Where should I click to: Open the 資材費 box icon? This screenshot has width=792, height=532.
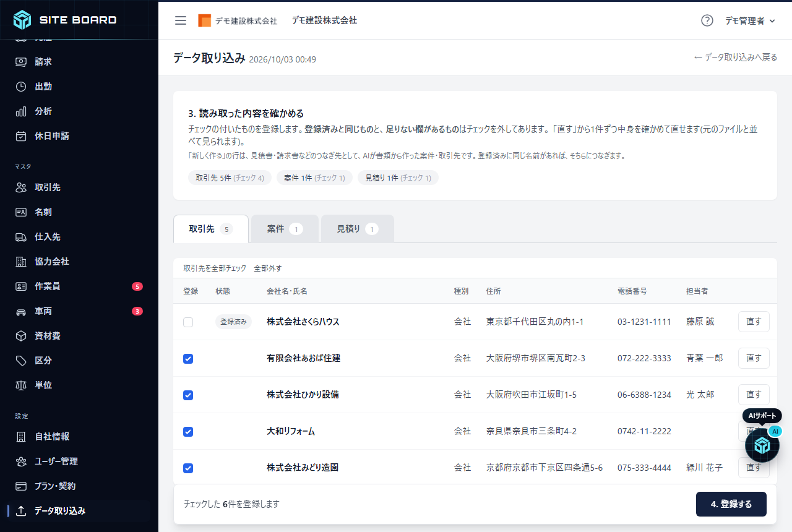click(21, 336)
